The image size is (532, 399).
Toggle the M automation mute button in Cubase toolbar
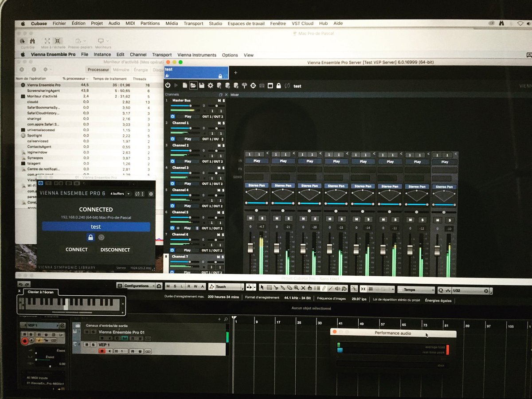click(x=168, y=287)
